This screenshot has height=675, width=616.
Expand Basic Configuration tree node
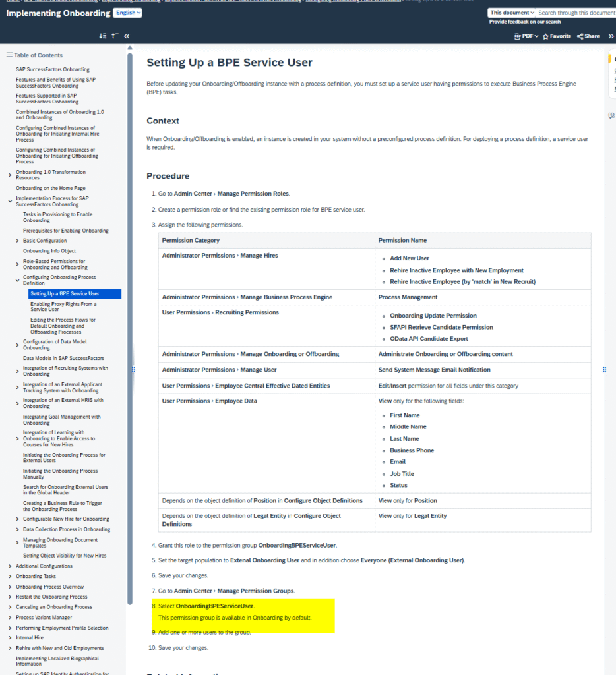18,241
